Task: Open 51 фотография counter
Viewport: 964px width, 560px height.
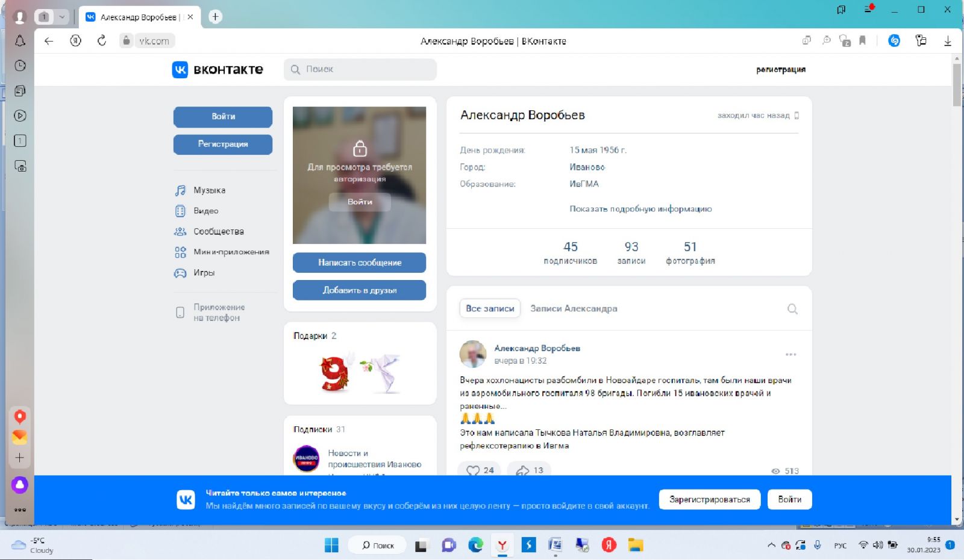Action: click(690, 253)
